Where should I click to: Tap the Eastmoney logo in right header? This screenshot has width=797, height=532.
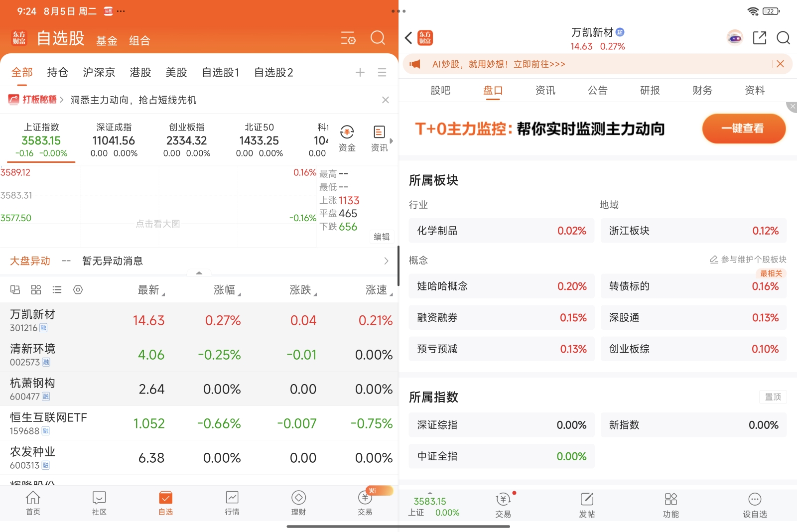tap(425, 38)
